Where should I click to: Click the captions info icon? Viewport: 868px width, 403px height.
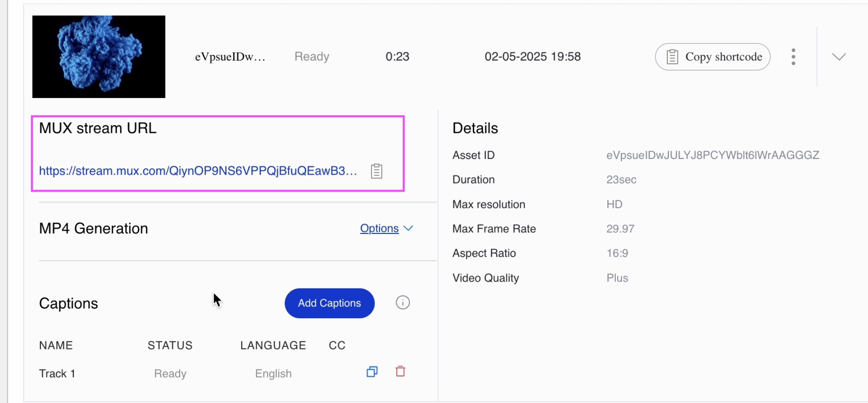[402, 302]
